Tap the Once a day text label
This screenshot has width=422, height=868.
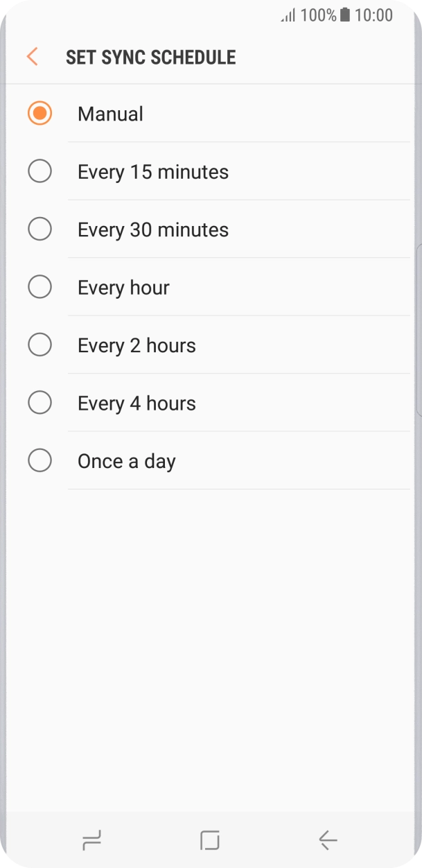[x=127, y=460]
